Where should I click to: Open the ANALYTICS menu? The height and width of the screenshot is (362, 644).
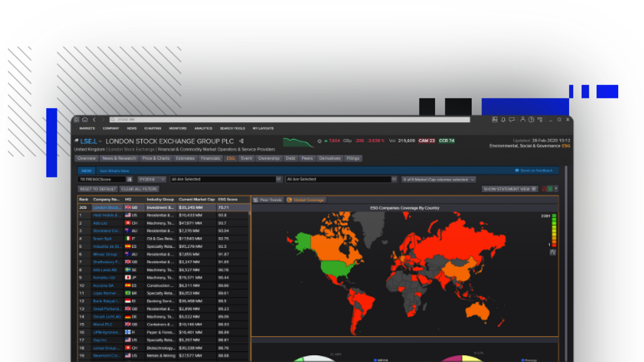pyautogui.click(x=203, y=128)
